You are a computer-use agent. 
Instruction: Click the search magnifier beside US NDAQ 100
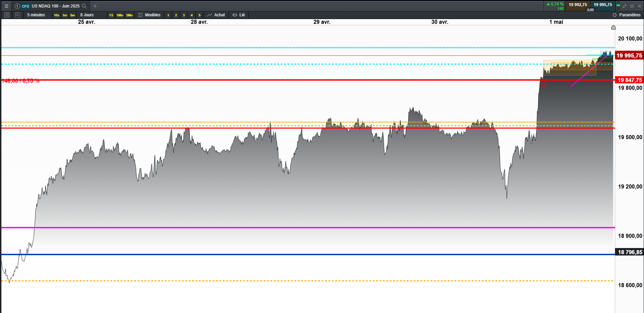[84, 6]
